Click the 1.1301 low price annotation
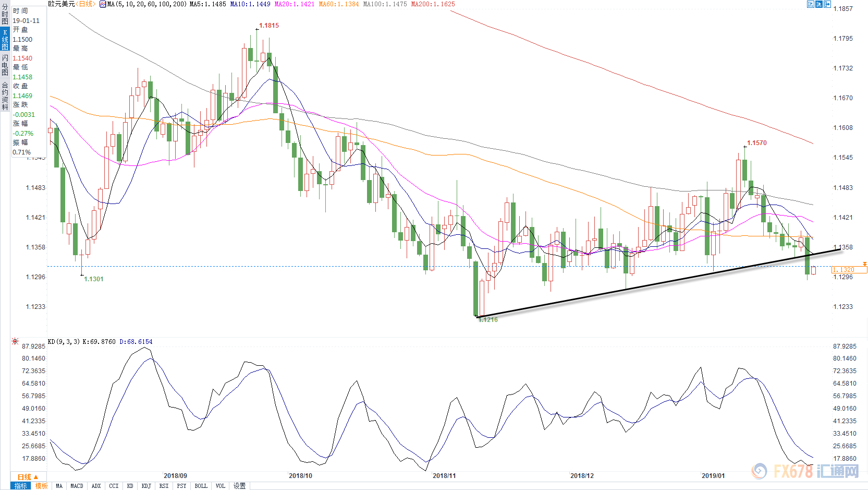Viewport: 868px width, 490px height. [94, 279]
